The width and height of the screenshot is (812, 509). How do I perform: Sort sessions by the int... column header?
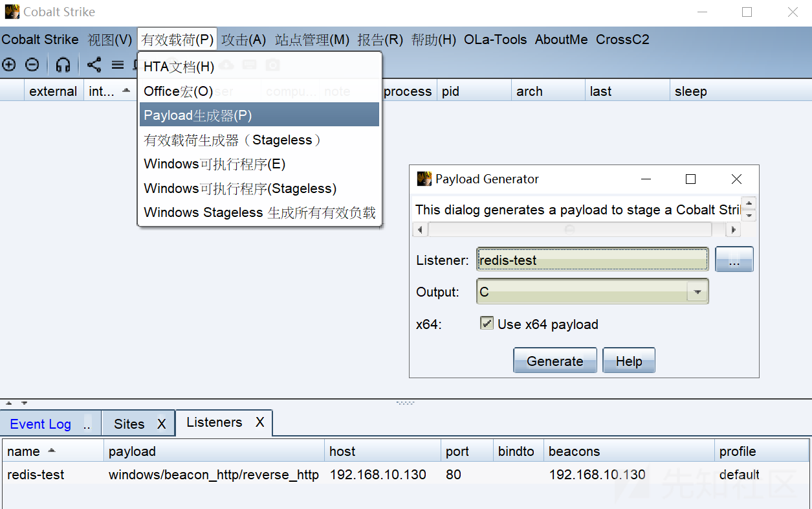(110, 91)
